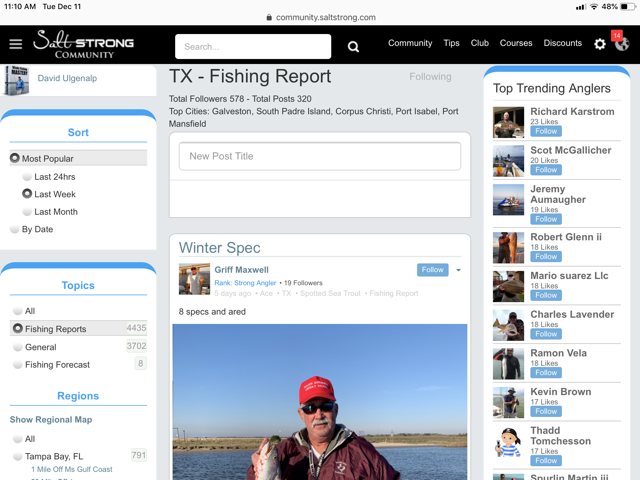Screen dimensions: 640x480
Task: Open Griff Maxwell's name link
Action: 242,270
